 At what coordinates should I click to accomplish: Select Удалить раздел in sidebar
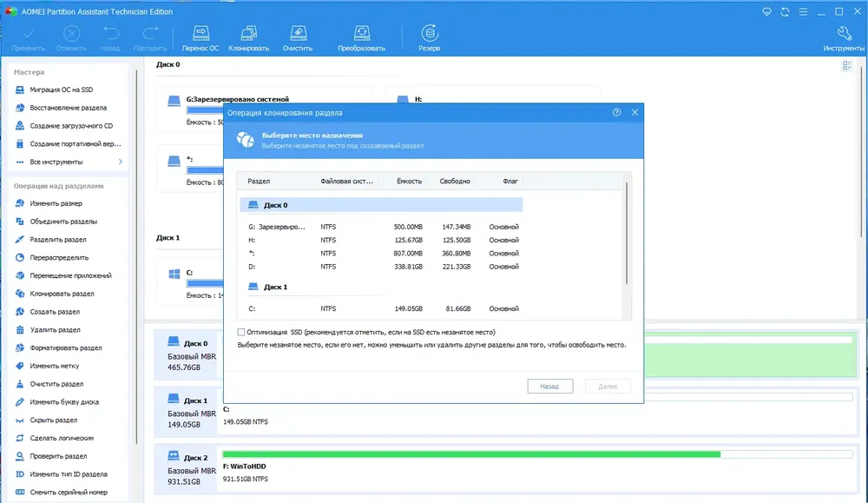click(55, 329)
